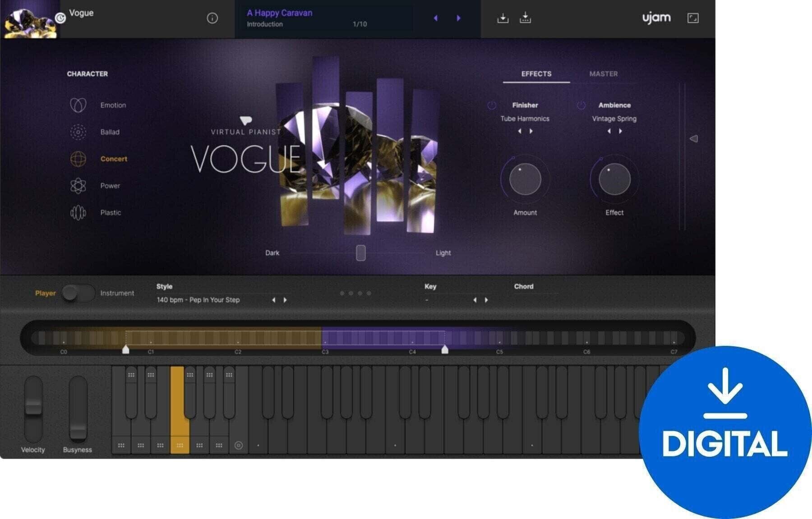Choose next Finisher type
This screenshot has width=812, height=519.
531,131
